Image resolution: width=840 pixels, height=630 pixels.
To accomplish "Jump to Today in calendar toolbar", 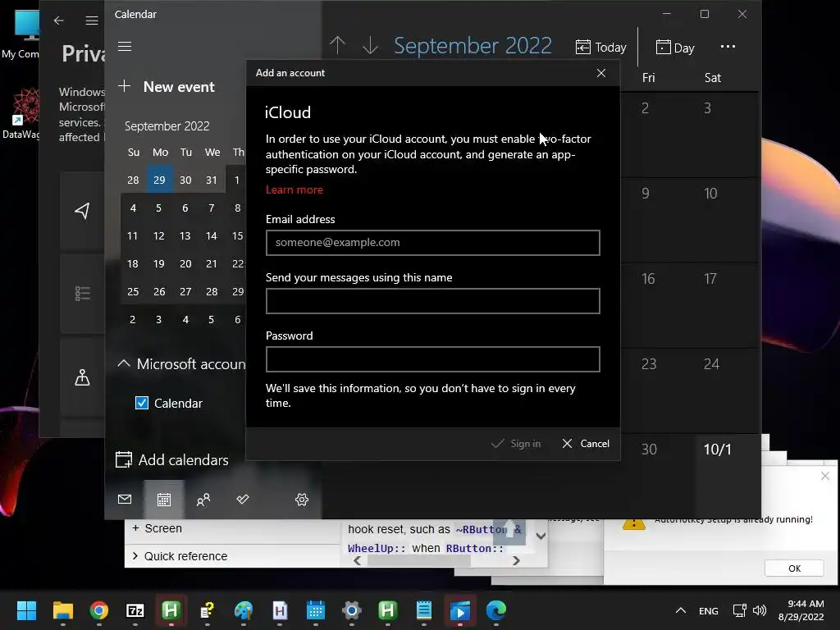I will coord(600,47).
